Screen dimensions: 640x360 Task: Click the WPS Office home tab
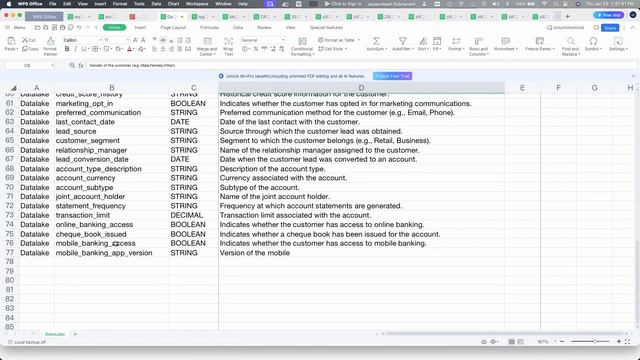click(x=44, y=17)
